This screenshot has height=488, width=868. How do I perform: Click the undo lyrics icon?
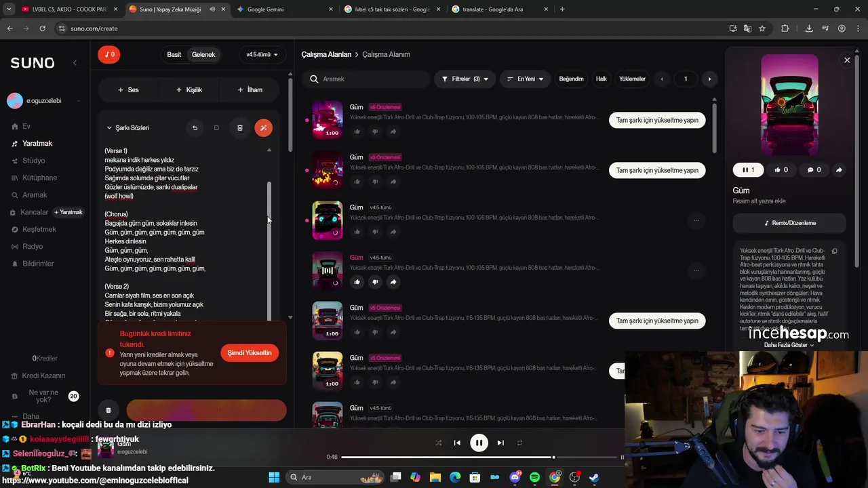tap(195, 127)
